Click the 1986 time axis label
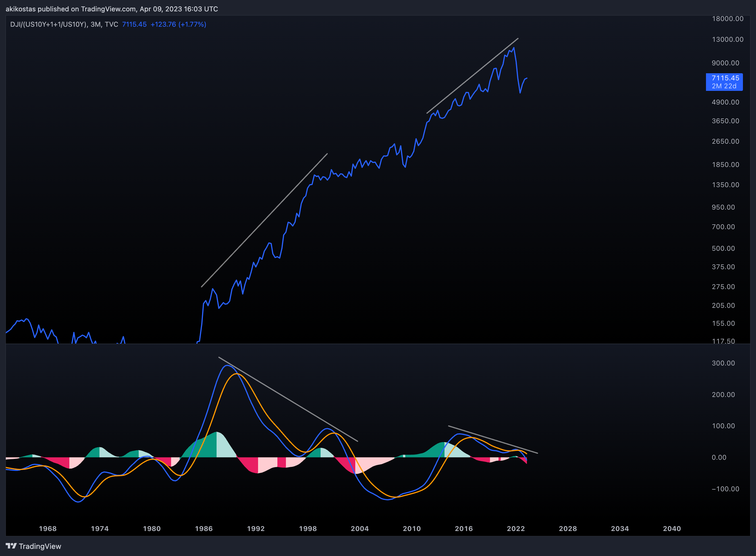This screenshot has width=756, height=556. [204, 529]
